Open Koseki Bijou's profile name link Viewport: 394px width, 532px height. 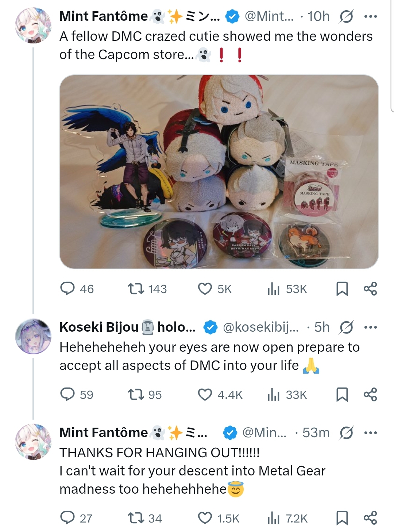click(x=98, y=327)
